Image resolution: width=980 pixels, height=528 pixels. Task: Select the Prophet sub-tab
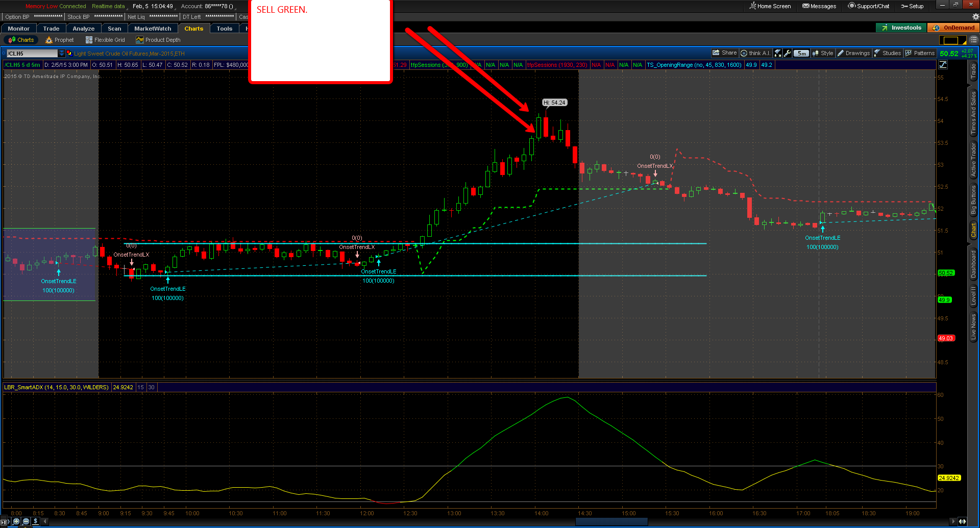(60, 40)
